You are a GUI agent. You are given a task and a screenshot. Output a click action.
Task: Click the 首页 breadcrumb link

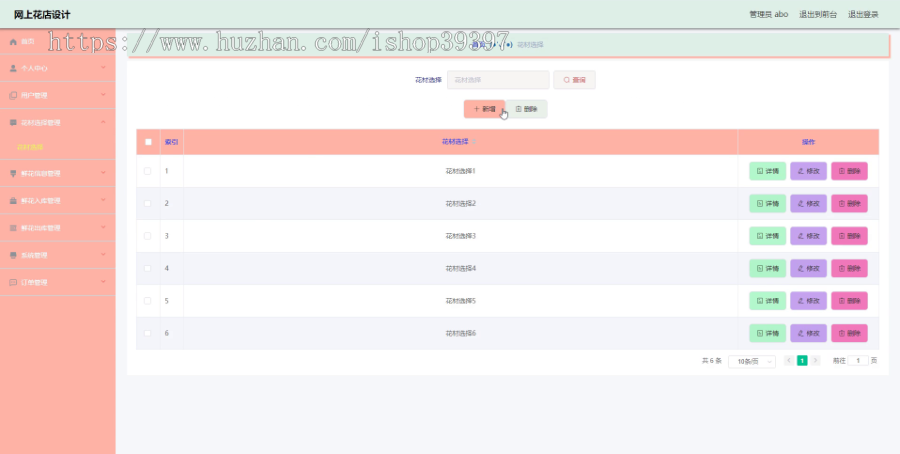(478, 44)
